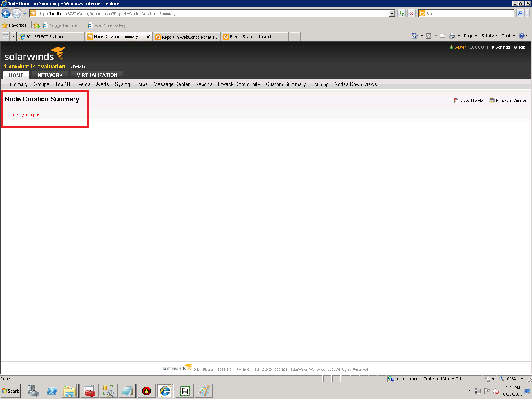Open a new blank tab
532x399 pixels.
click(295, 37)
